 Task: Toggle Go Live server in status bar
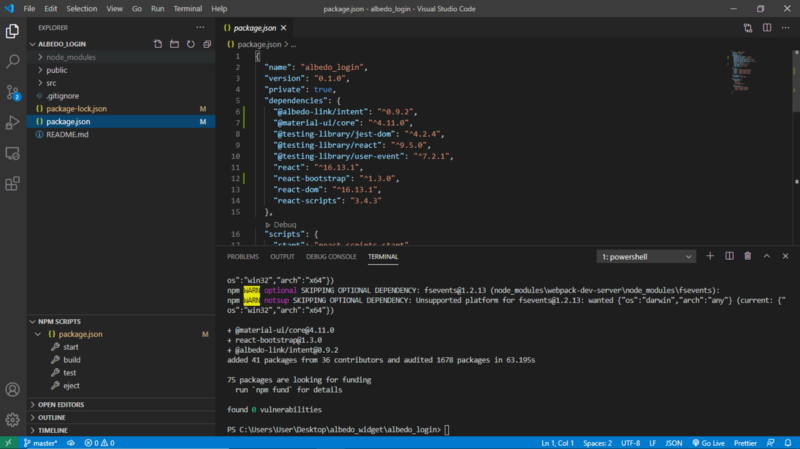(708, 443)
